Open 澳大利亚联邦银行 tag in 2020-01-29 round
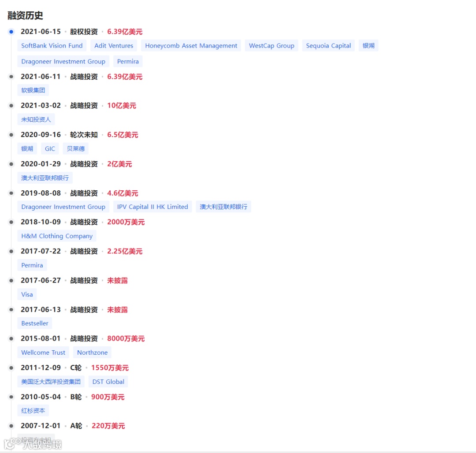Image resolution: width=476 pixels, height=453 pixels. point(45,178)
